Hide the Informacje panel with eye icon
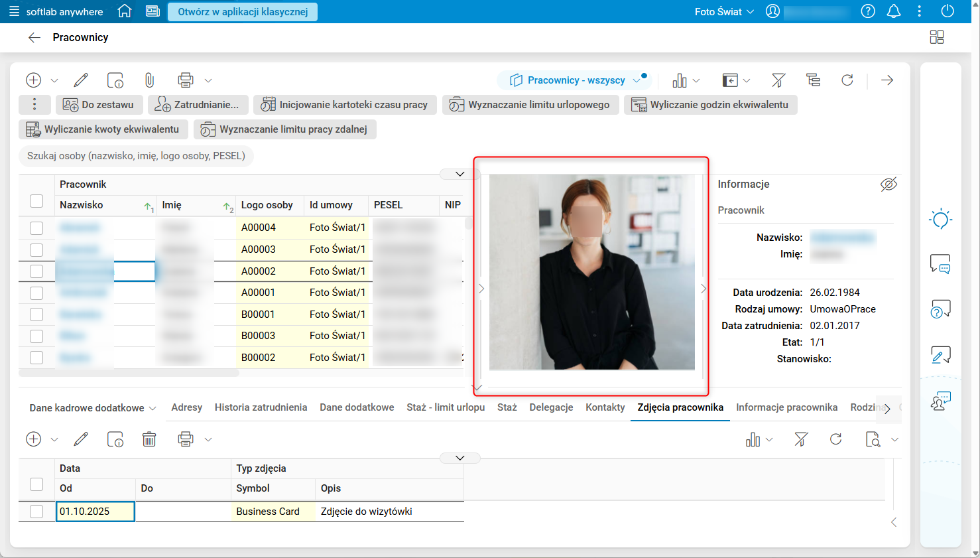The width and height of the screenshot is (980, 558). coord(888,184)
